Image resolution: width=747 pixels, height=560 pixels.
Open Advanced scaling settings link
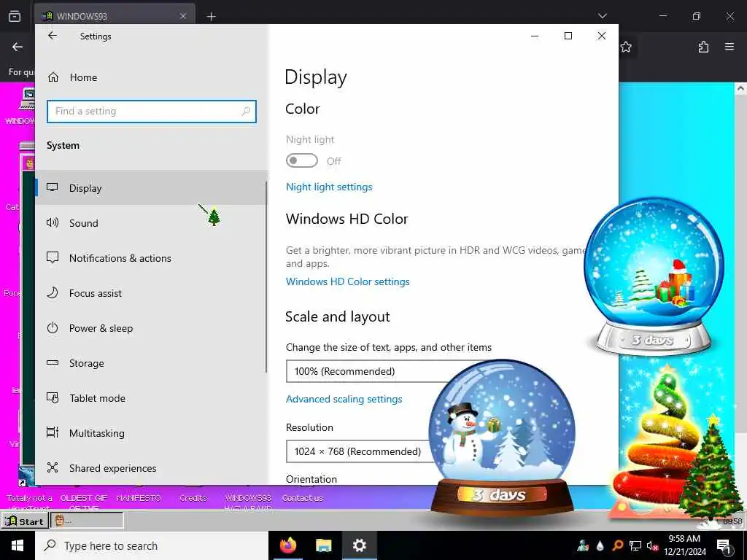(x=344, y=399)
